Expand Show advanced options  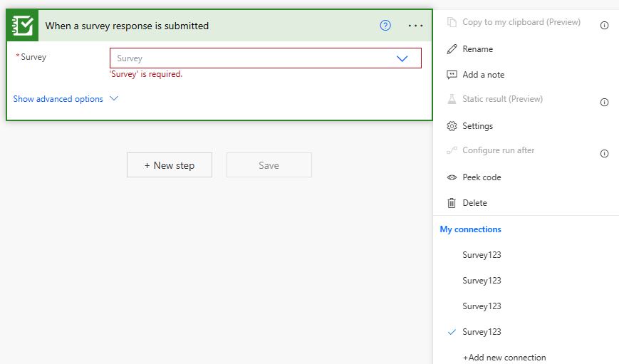(x=66, y=99)
